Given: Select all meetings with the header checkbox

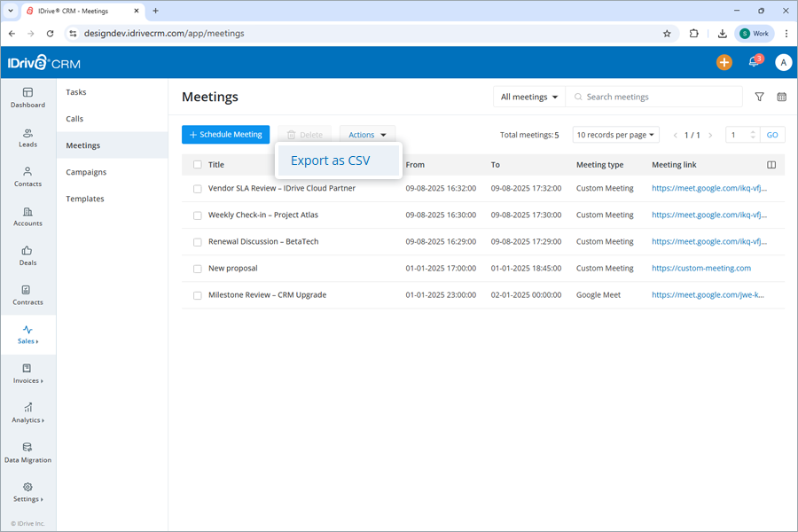Looking at the screenshot, I should click(x=197, y=164).
